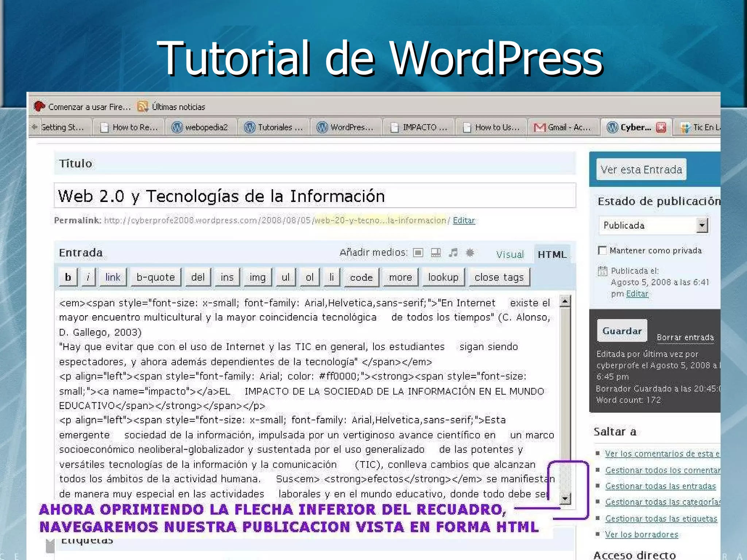The image size is (747, 560).
Task: Click the add image media icon
Action: pyautogui.click(x=418, y=253)
